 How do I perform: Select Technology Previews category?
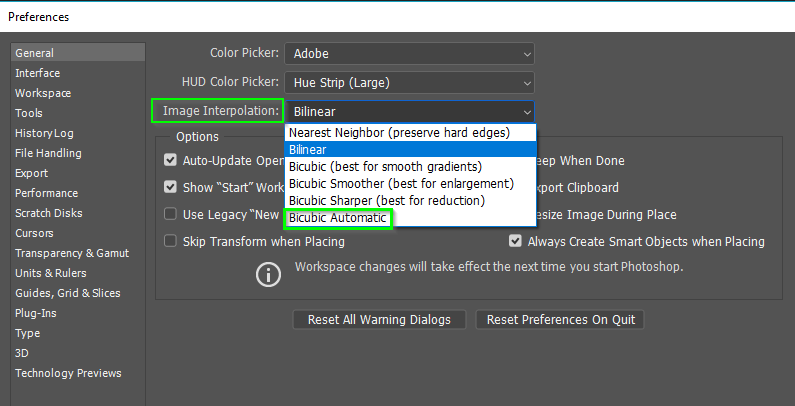68,373
